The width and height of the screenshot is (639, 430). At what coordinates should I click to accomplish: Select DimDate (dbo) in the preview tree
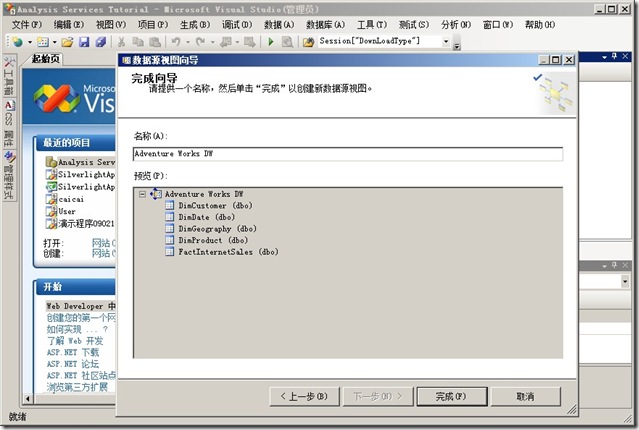206,217
